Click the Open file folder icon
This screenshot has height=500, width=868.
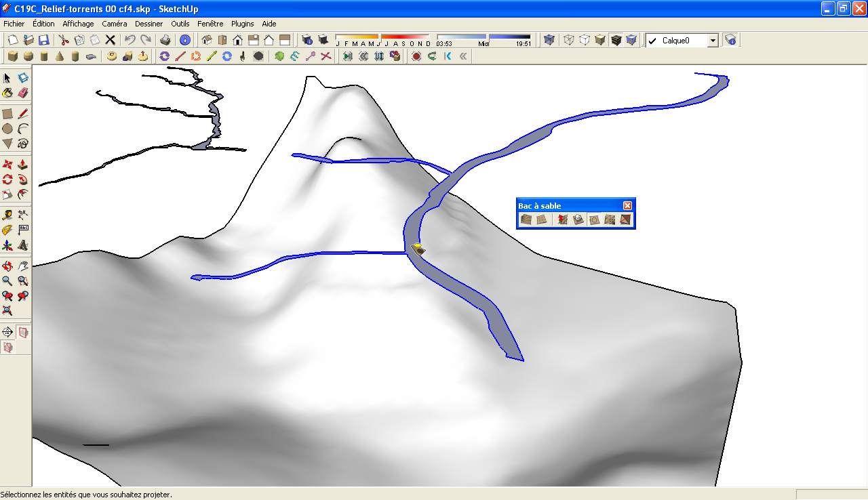pos(28,40)
